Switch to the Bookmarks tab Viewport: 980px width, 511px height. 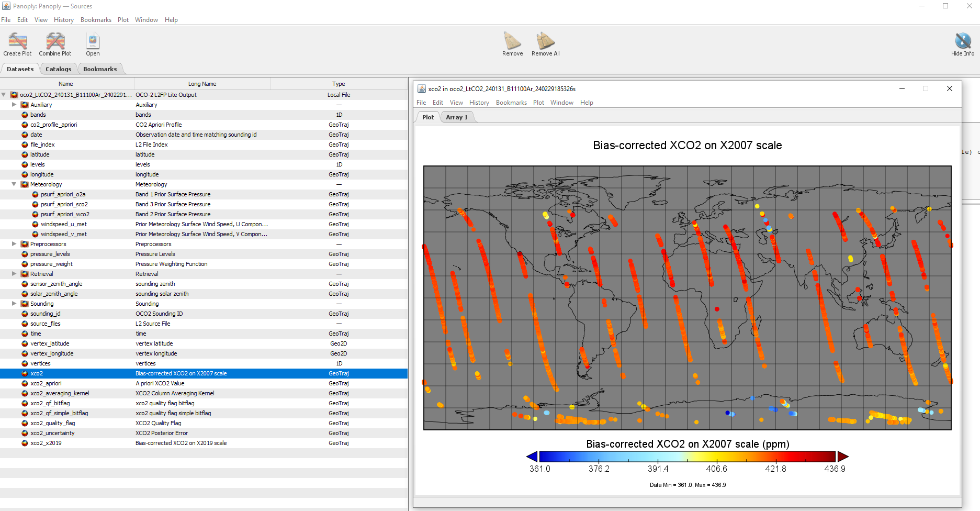coord(100,69)
